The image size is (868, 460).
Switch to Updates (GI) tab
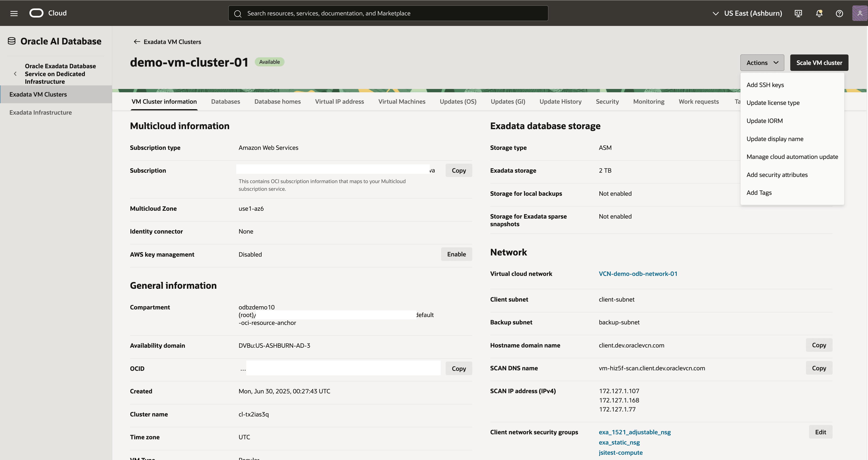click(x=508, y=102)
